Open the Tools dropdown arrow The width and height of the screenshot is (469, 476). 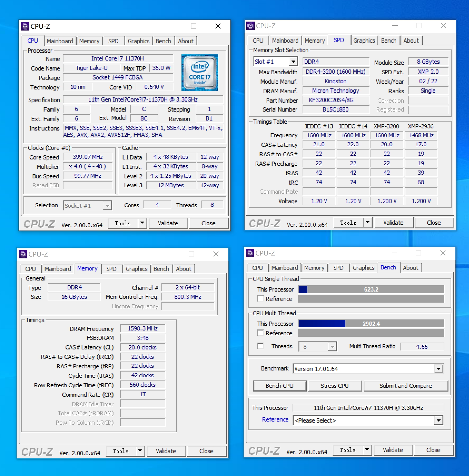pyautogui.click(x=142, y=223)
